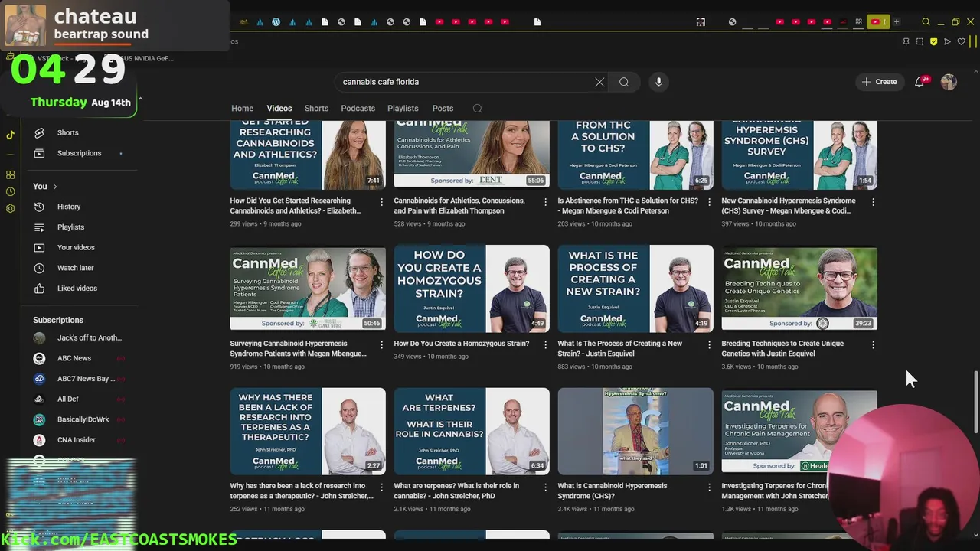Open options for Homozygous Strain video

point(545,345)
